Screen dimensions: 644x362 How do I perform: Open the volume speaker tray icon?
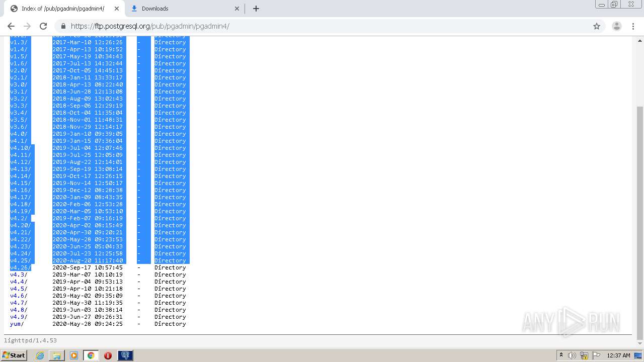point(572,355)
